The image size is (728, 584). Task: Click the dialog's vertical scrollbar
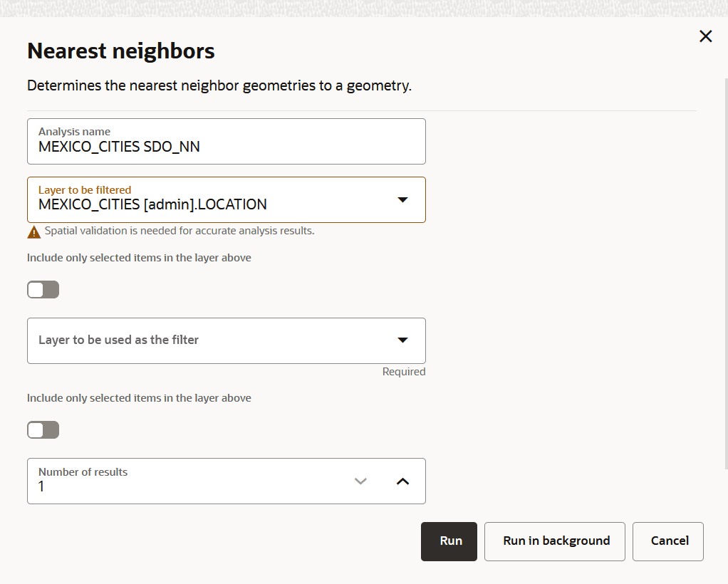pos(726,274)
